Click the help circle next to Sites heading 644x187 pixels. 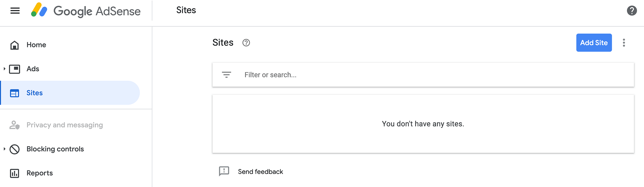click(x=246, y=42)
